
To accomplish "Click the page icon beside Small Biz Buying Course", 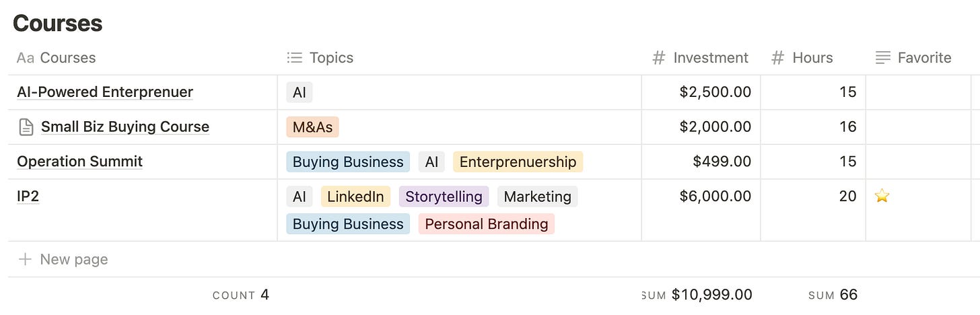I will point(26,127).
